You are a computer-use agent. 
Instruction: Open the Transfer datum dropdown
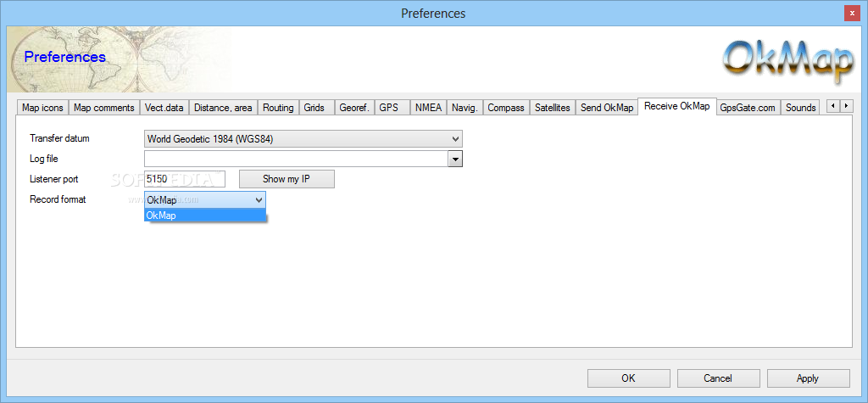303,138
